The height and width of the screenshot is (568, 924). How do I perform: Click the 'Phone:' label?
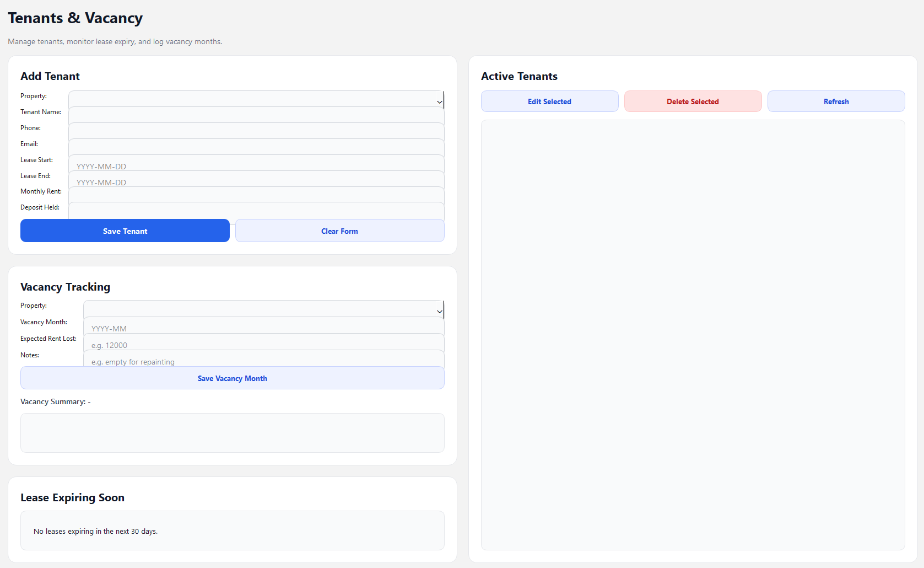point(31,128)
